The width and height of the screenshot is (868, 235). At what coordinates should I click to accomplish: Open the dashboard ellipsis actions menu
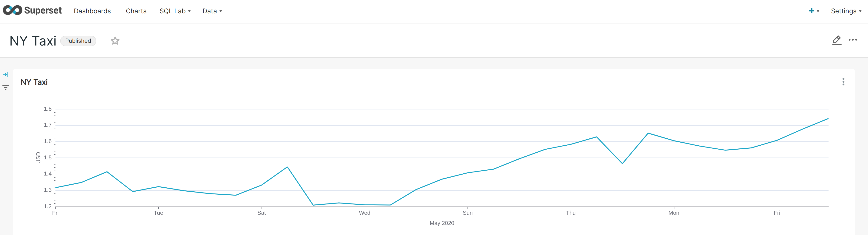[x=853, y=40]
